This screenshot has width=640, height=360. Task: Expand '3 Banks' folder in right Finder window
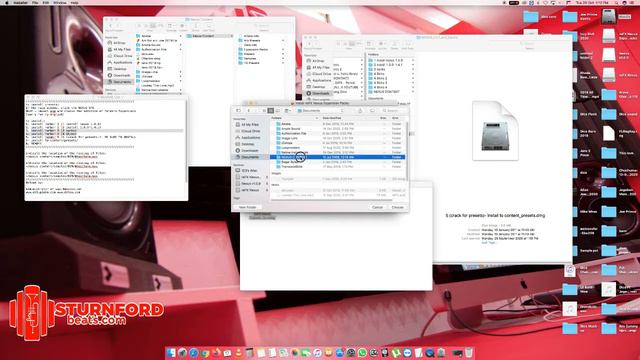coord(413,69)
